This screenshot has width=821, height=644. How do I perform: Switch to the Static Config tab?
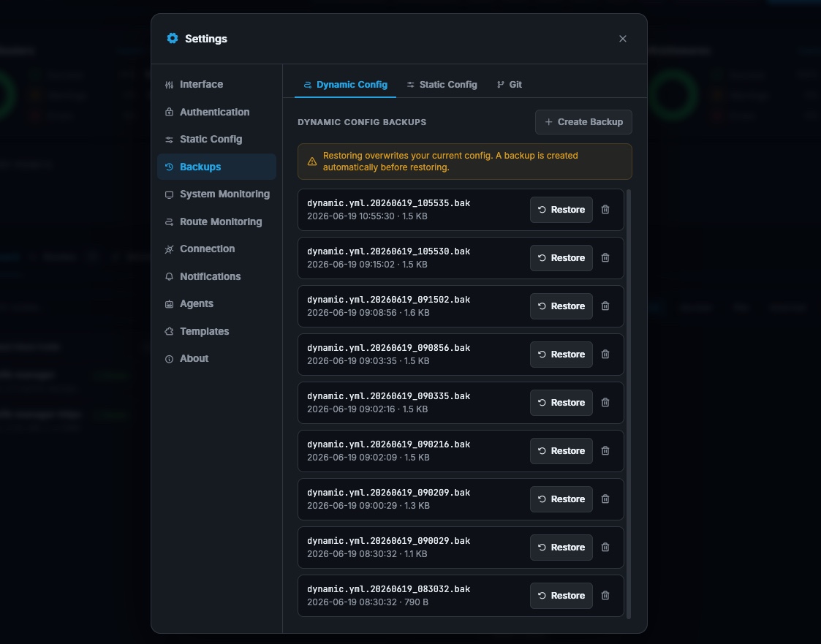[442, 84]
